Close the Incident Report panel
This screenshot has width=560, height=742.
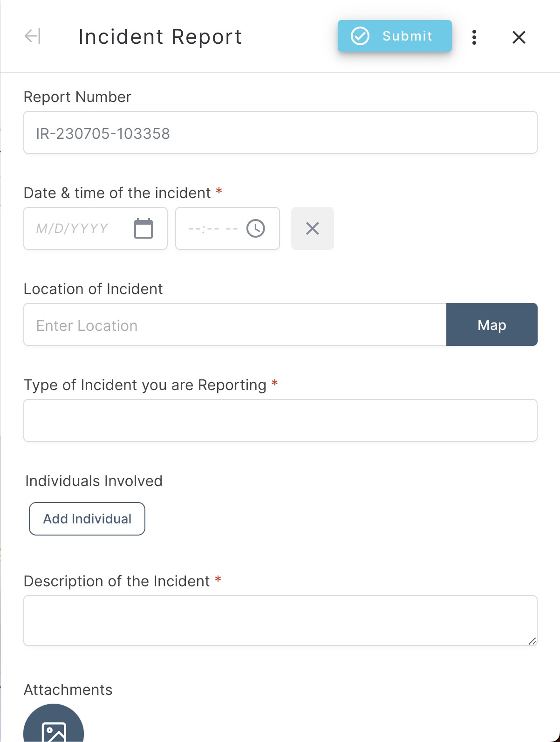[x=519, y=37]
